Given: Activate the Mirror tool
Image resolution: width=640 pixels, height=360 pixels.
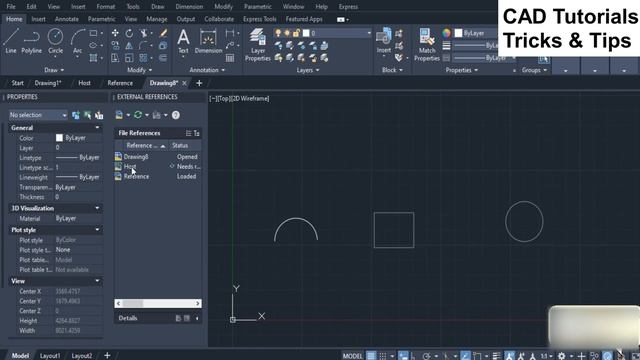Looking at the screenshot, I should pyautogui.click(x=129, y=45).
